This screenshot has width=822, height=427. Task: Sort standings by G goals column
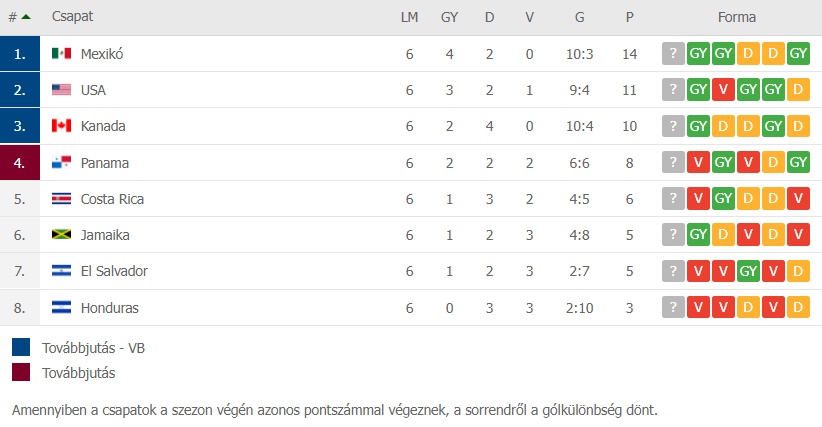click(579, 17)
